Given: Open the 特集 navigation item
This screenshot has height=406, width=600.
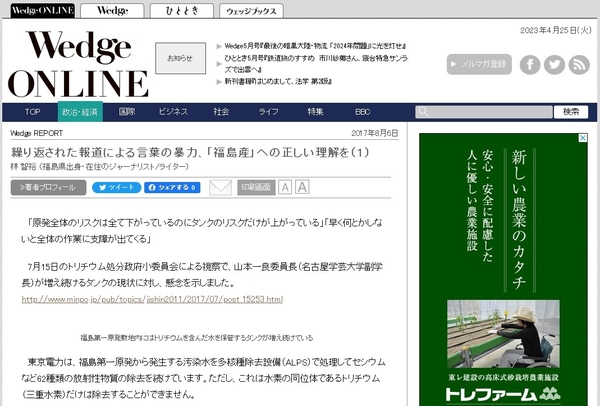Looking at the screenshot, I should pos(315,112).
